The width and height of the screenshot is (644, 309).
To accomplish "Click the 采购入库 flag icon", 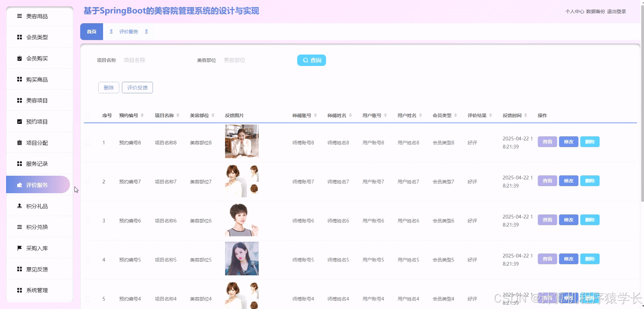I will (x=20, y=248).
